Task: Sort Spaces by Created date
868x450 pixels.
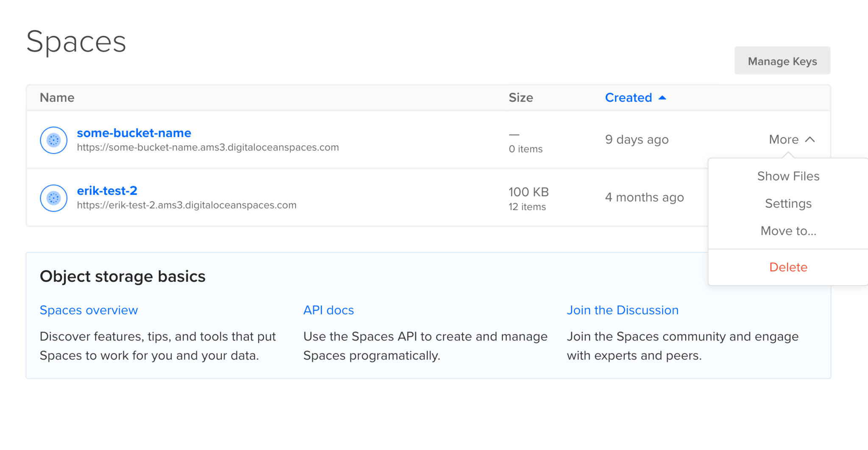Action: (629, 97)
